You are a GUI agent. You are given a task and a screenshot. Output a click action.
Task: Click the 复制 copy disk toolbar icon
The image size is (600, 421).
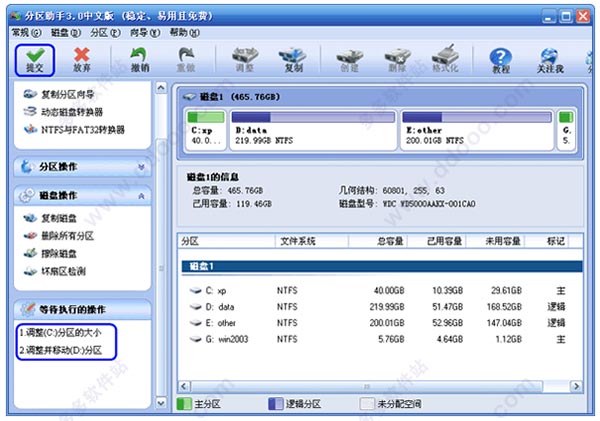pos(293,60)
